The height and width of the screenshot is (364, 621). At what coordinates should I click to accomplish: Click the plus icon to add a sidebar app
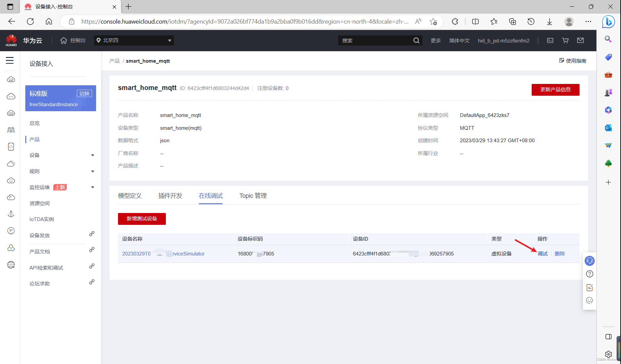click(608, 182)
